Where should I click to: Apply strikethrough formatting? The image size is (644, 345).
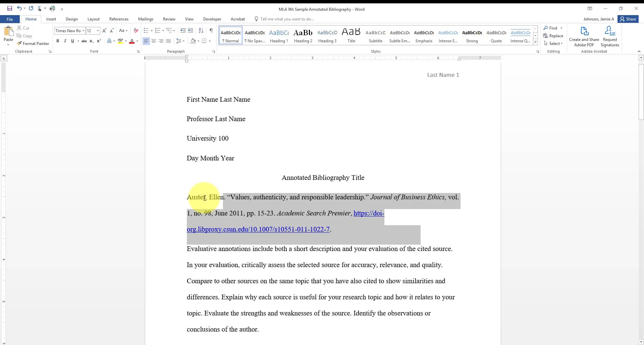[84, 41]
